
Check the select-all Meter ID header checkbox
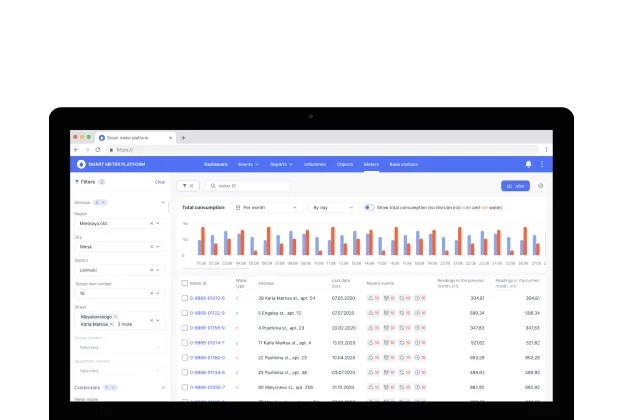[185, 283]
